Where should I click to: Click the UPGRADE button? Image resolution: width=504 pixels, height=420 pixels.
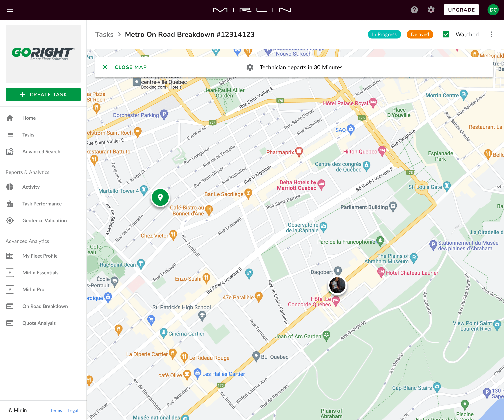tap(461, 10)
